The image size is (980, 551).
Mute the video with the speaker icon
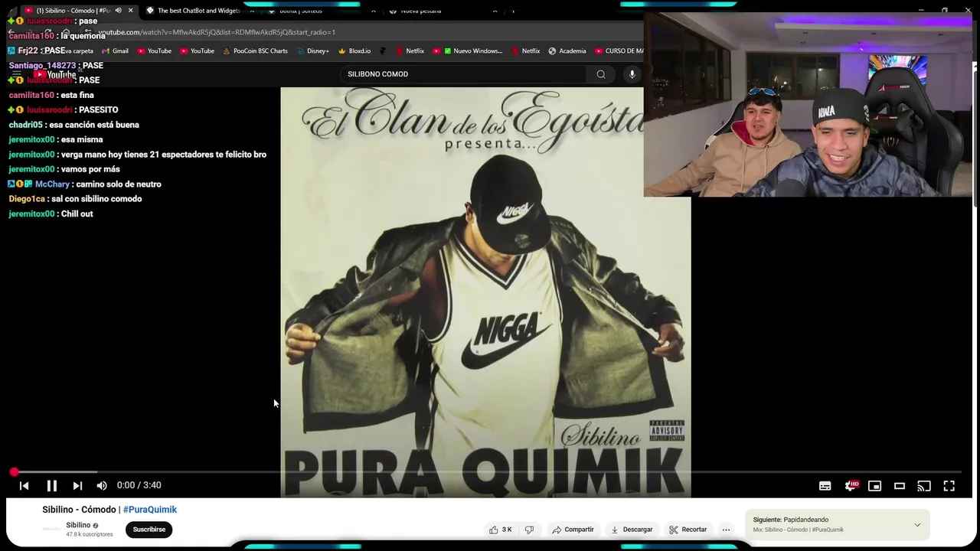tap(102, 485)
